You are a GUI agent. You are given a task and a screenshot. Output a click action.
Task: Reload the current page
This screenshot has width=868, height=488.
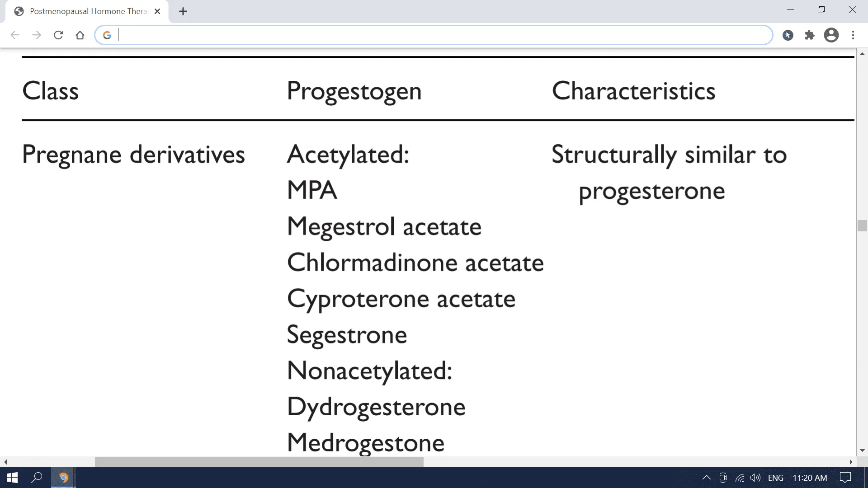pos(58,35)
